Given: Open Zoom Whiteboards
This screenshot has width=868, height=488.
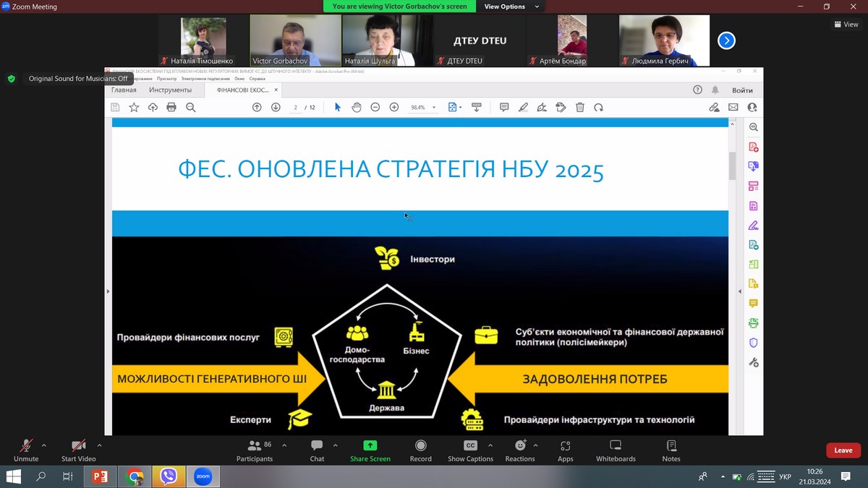Looking at the screenshot, I should [x=616, y=450].
